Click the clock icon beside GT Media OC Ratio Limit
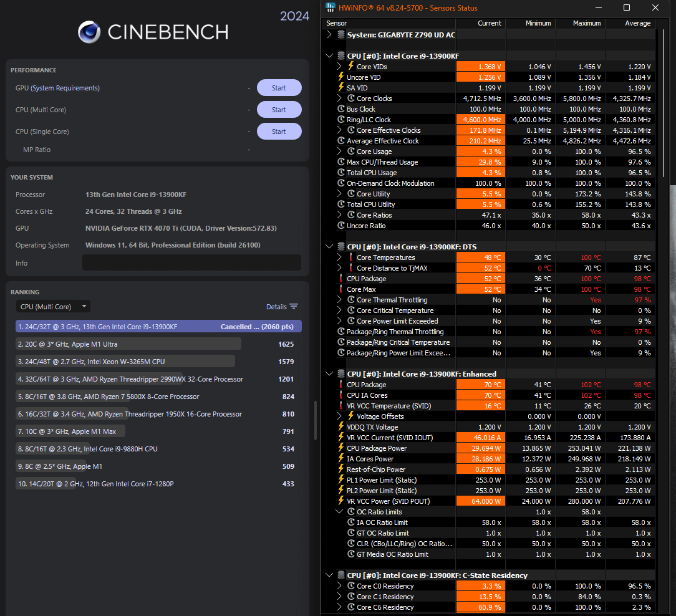This screenshot has height=616, width=676. tap(351, 554)
